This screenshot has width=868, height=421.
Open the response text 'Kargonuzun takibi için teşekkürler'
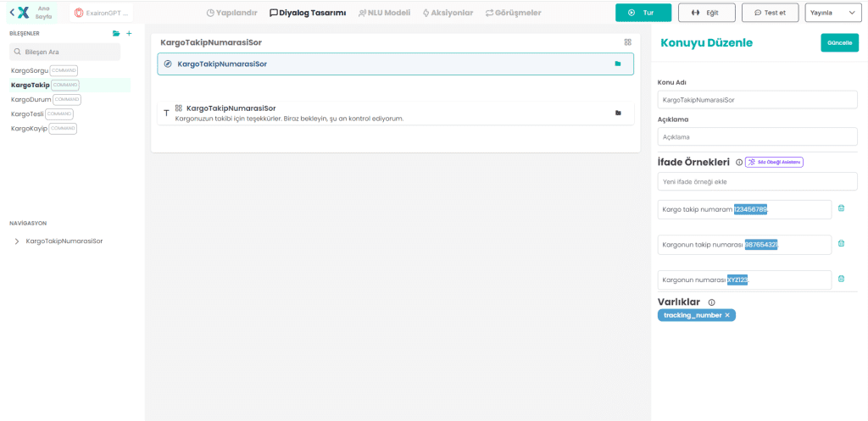click(290, 119)
